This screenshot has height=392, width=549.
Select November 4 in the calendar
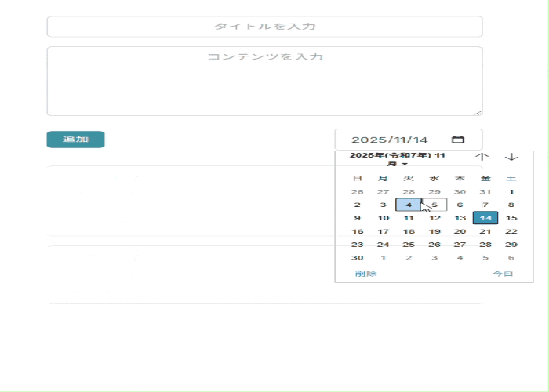point(409,205)
